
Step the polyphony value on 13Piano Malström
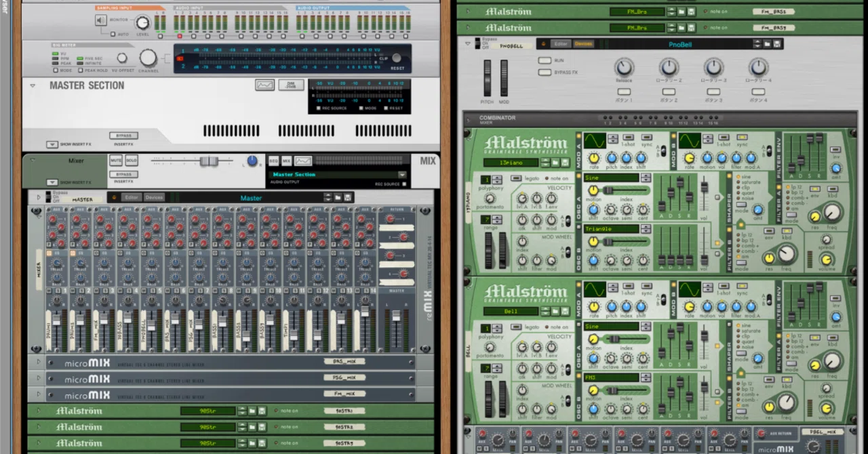click(x=496, y=180)
